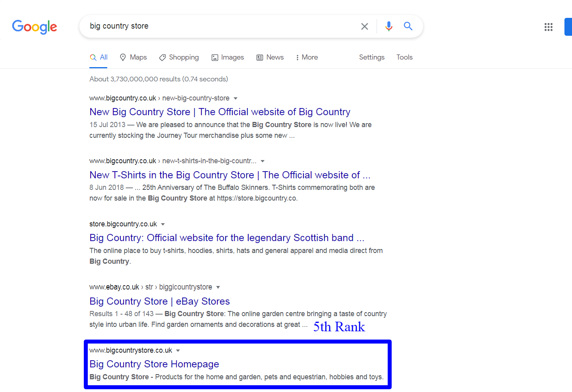Image resolution: width=572 pixels, height=392 pixels.
Task: Open 'Big Country: Official website for the legendary Scottish band' result
Action: click(x=227, y=238)
